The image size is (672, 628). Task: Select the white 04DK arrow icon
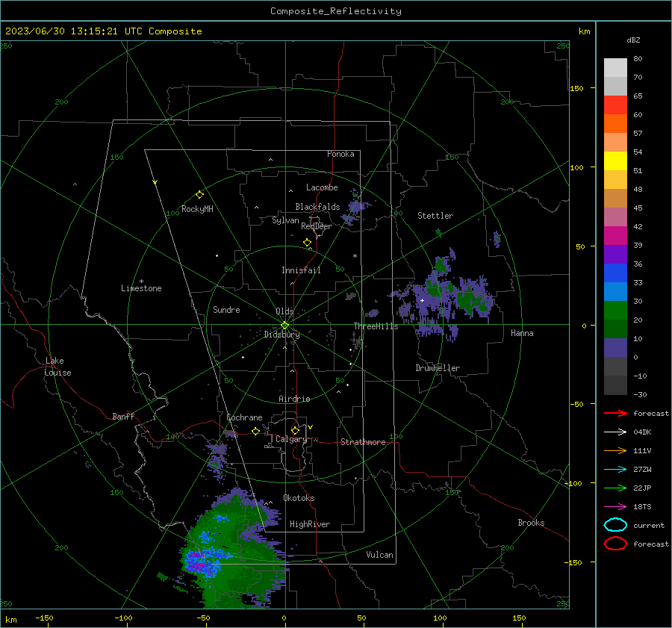tap(615, 432)
